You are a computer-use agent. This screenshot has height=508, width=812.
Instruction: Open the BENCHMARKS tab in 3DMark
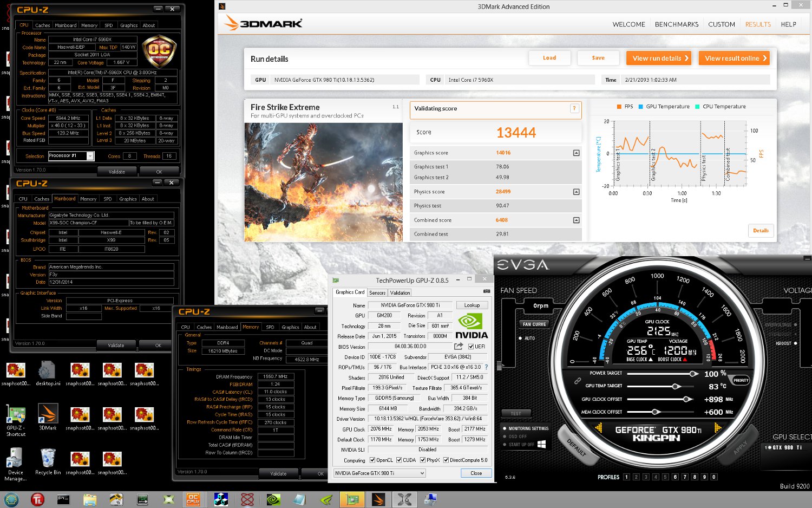click(677, 24)
